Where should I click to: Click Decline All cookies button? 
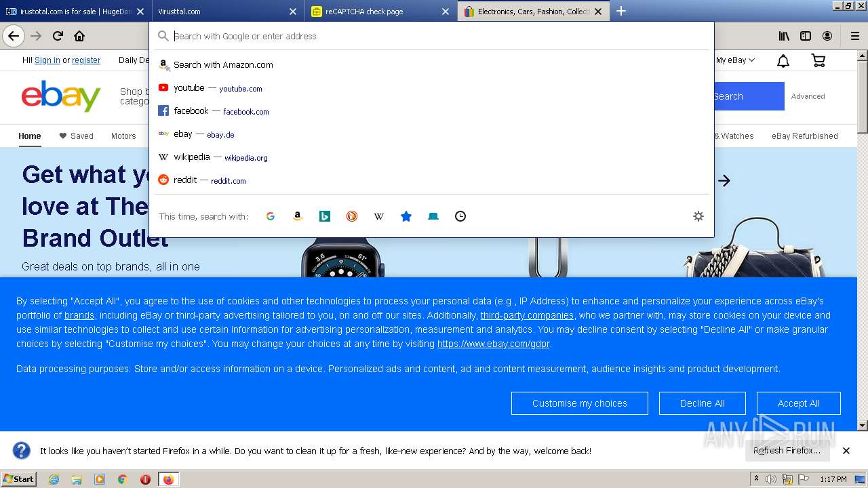pyautogui.click(x=703, y=403)
